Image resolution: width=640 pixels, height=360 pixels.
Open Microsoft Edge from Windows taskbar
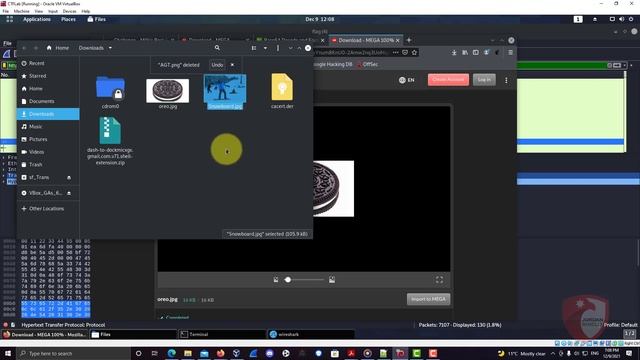(x=171, y=353)
